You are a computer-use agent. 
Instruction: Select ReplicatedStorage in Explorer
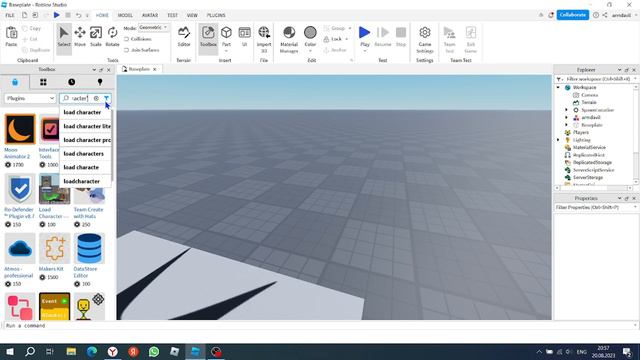click(592, 162)
